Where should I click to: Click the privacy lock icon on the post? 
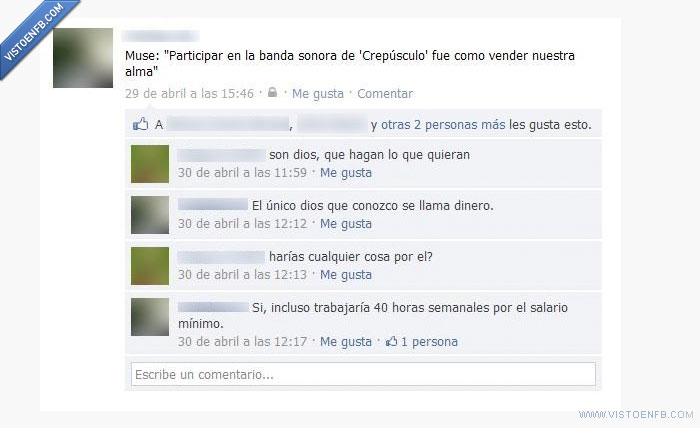[x=272, y=92]
